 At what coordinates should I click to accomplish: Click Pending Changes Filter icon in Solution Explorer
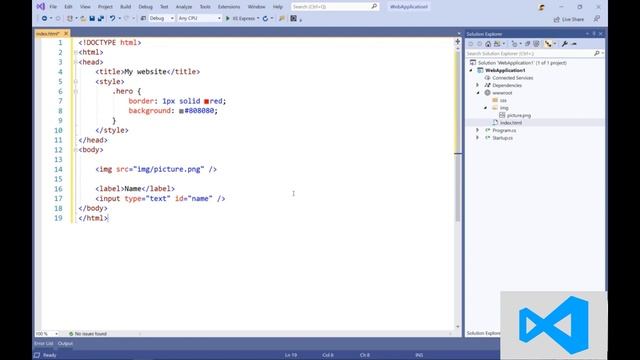click(x=514, y=44)
